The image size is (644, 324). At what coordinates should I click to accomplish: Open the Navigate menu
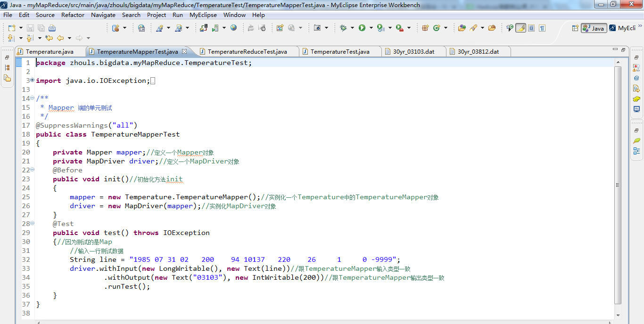pyautogui.click(x=103, y=15)
